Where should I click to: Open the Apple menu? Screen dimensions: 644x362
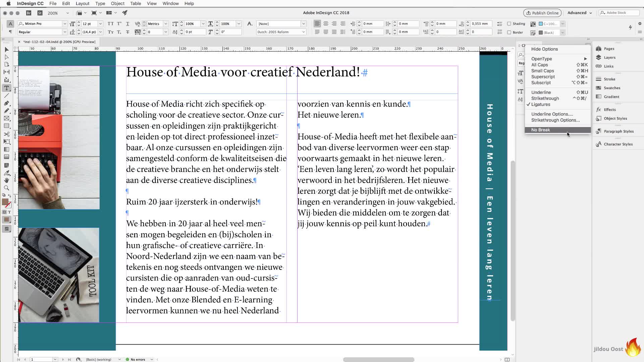point(8,3)
